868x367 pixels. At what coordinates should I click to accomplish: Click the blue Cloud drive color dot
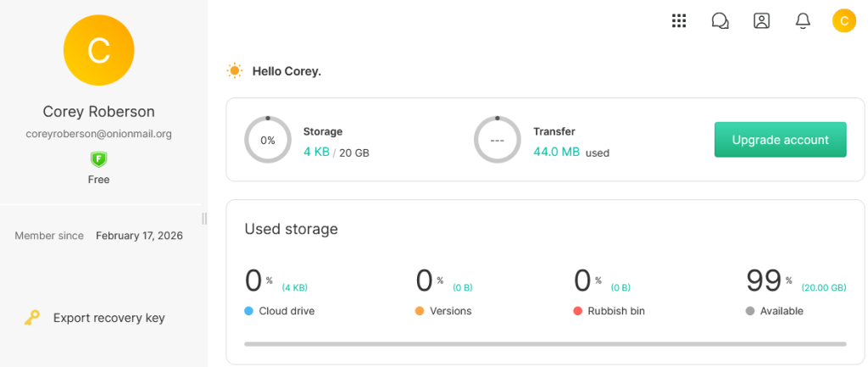click(x=249, y=311)
